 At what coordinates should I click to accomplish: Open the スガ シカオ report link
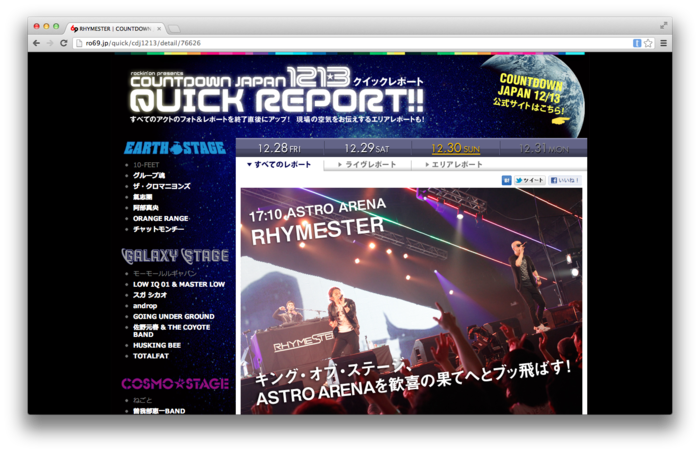coord(150,295)
